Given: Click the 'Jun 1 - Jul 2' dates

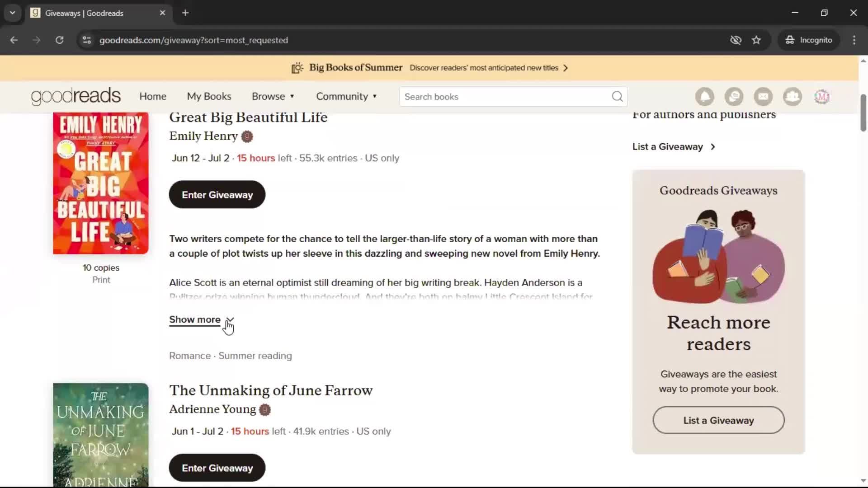Looking at the screenshot, I should pyautogui.click(x=198, y=432).
